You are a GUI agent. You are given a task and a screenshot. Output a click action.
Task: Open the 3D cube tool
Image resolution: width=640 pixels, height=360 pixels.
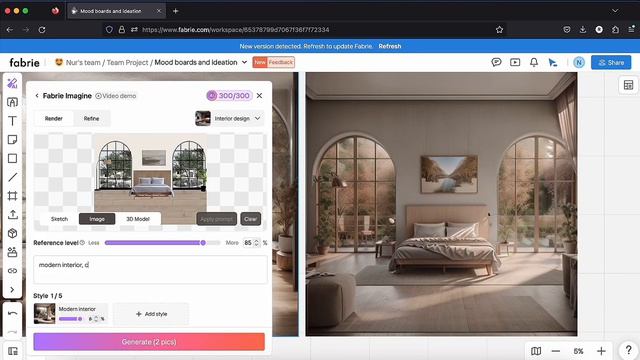[12, 233]
